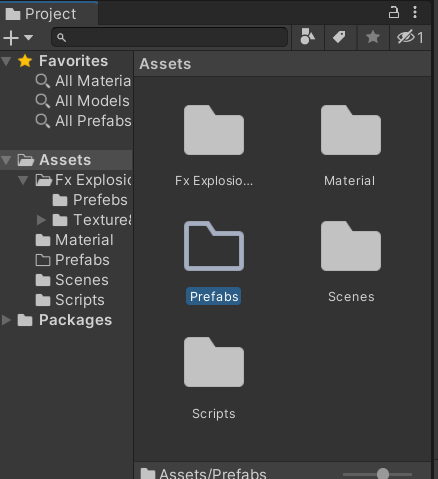Select the Prefabs folder in tree
Image resolution: width=438 pixels, height=479 pixels.
[x=82, y=260]
